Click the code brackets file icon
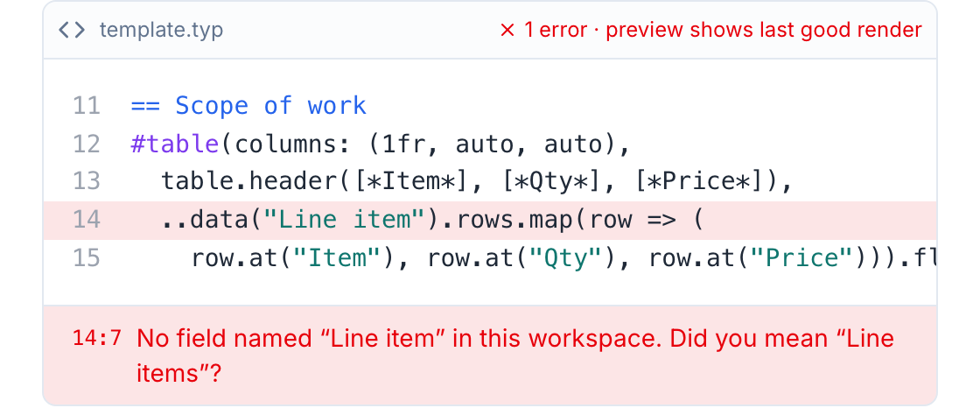980x408 pixels. pos(72,30)
